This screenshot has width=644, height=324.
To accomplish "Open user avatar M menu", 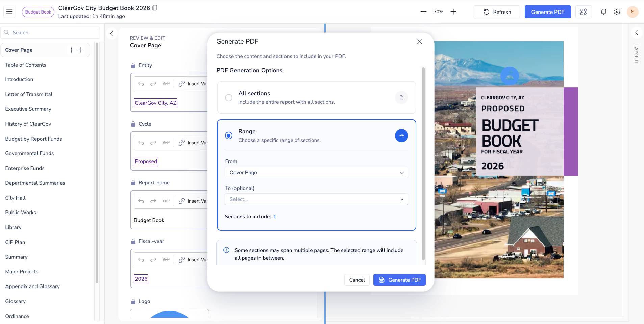I will (x=633, y=12).
